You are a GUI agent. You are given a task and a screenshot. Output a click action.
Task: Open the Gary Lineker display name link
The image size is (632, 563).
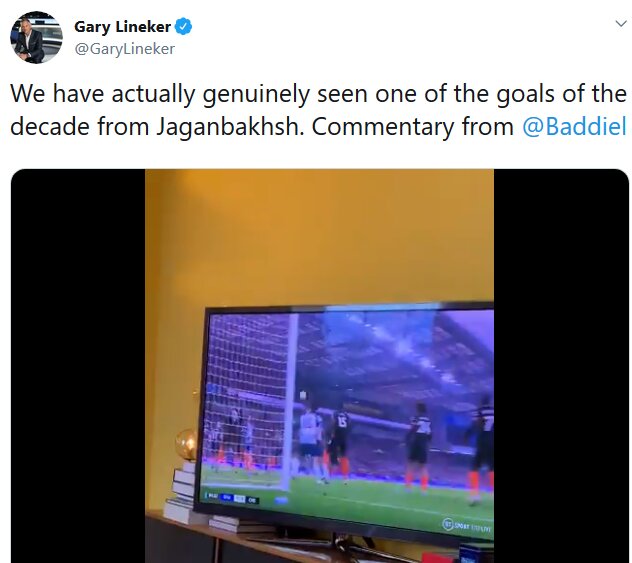123,27
